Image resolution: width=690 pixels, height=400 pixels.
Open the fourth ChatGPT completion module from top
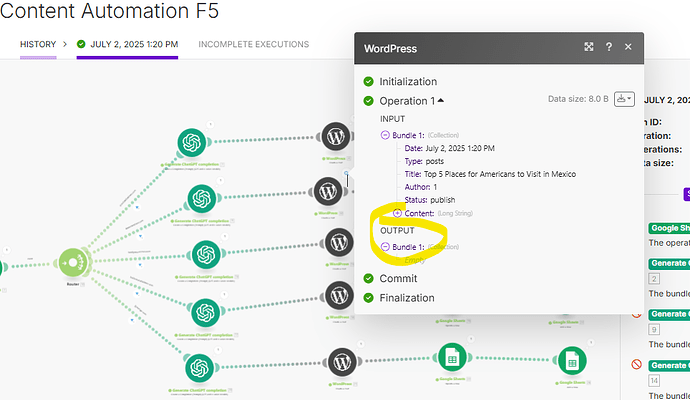[x=206, y=312]
